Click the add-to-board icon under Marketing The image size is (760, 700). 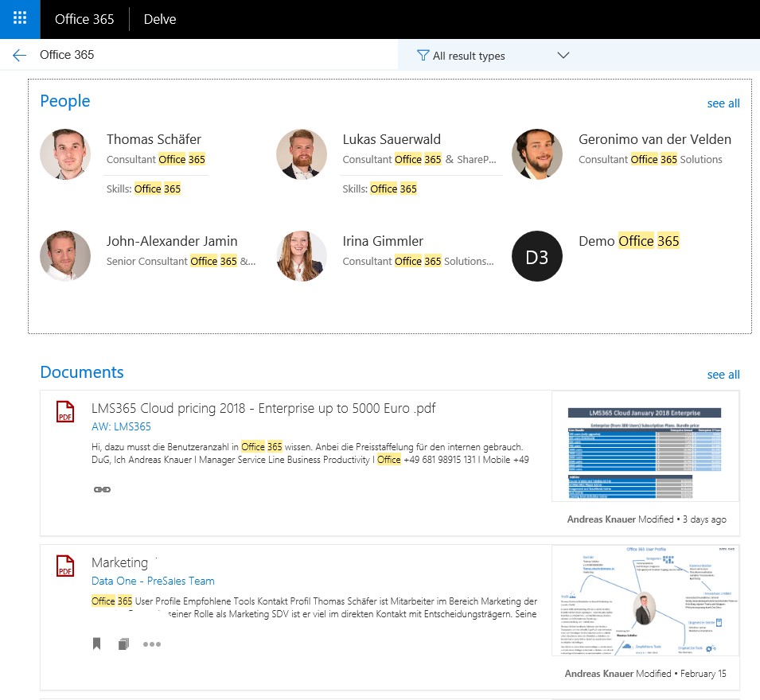pos(123,644)
